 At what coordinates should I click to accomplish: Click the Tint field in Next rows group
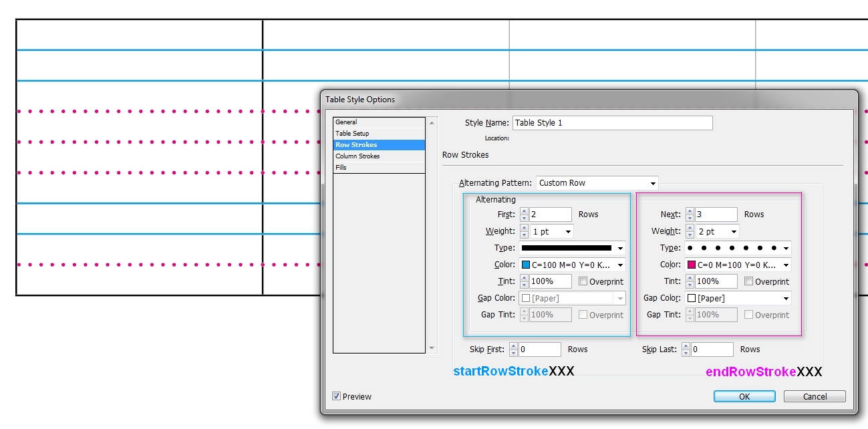click(x=716, y=281)
